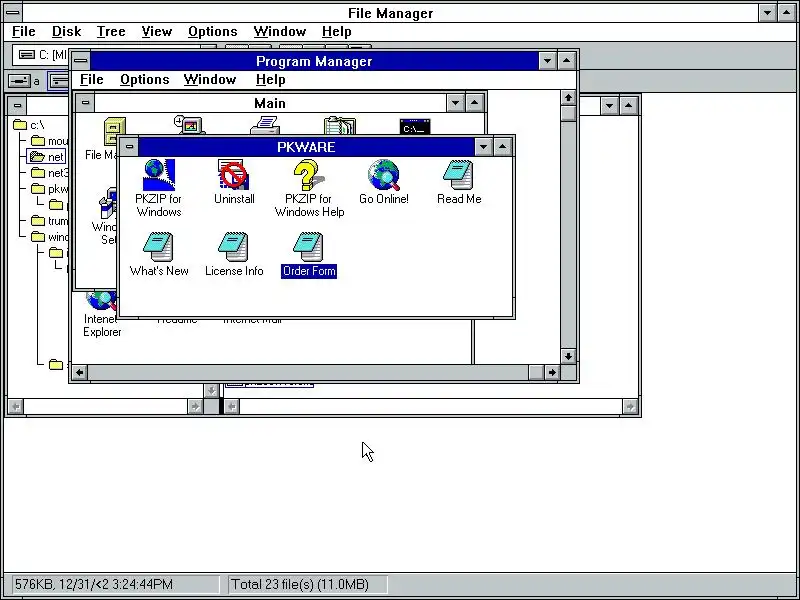Click Program Manager horizontal scrollbar thumb
Image resolution: width=800 pixels, height=600 pixels.
tap(536, 372)
